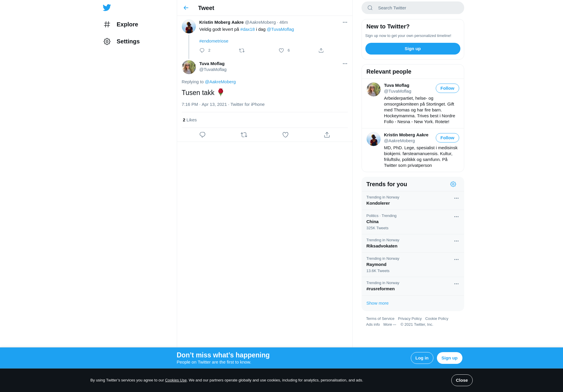The width and height of the screenshot is (563, 392).
Task: Close the cookie notice banner
Action: pos(462,380)
